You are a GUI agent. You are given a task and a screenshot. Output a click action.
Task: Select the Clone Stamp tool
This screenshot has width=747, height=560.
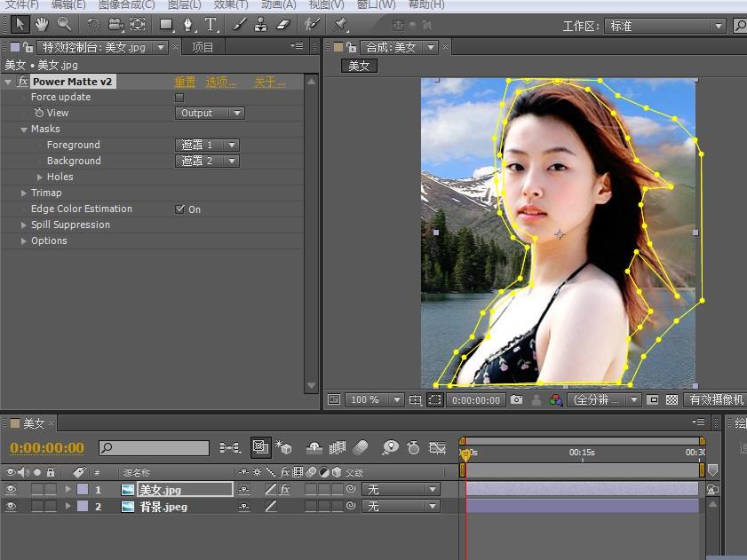(260, 24)
